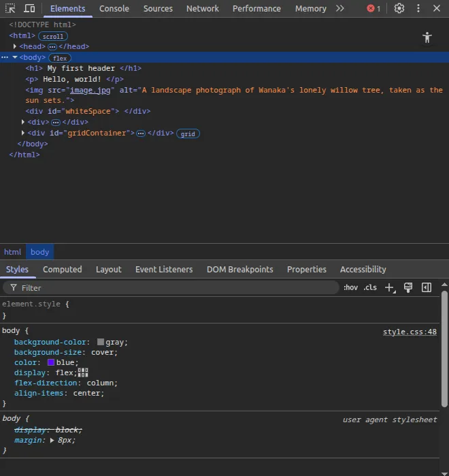Expand the head element node

coord(14,46)
